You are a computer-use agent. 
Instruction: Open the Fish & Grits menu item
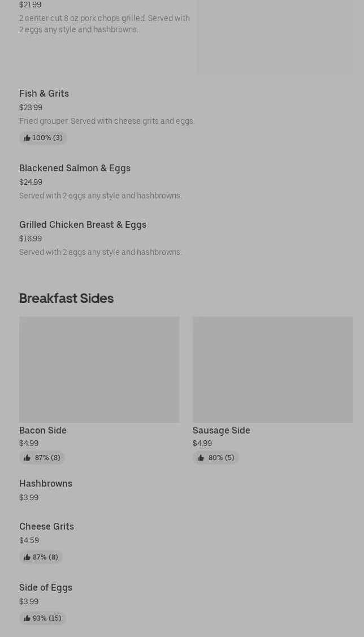pos(44,93)
